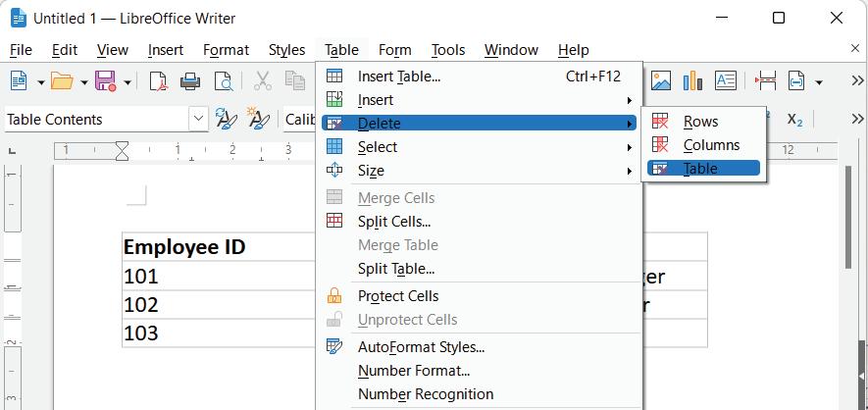868x410 pixels.
Task: Open Print Preview from the toolbar
Action: (x=223, y=81)
